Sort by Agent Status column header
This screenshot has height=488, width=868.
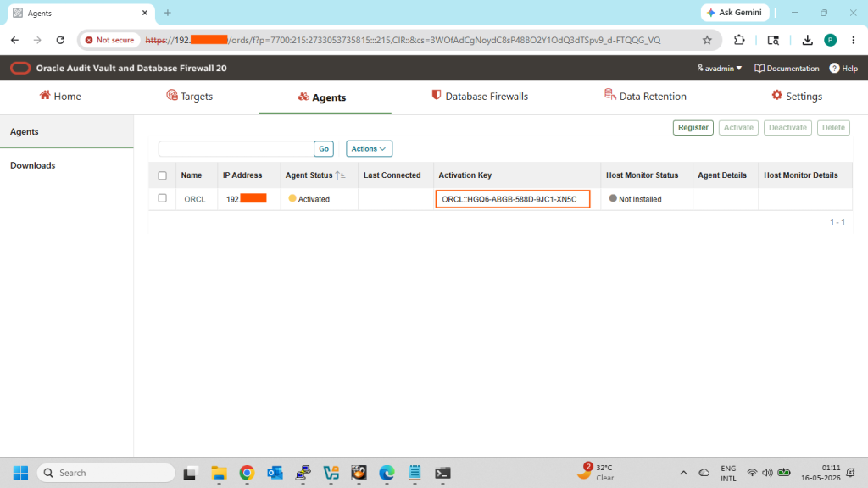[309, 175]
